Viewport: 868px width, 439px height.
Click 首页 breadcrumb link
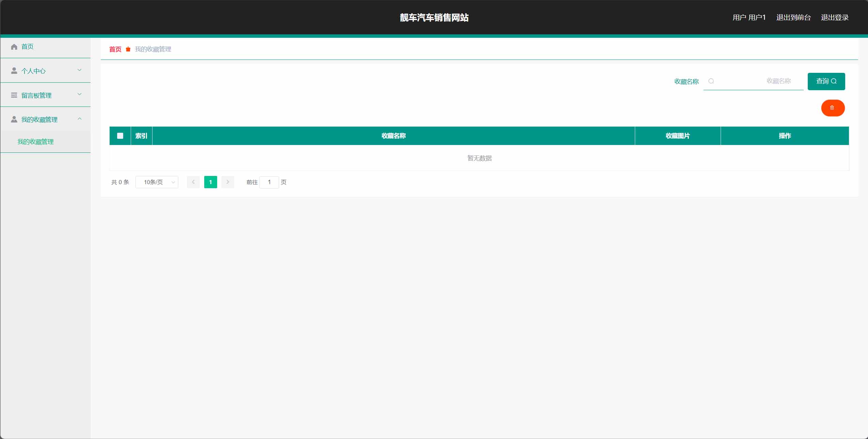(115, 49)
